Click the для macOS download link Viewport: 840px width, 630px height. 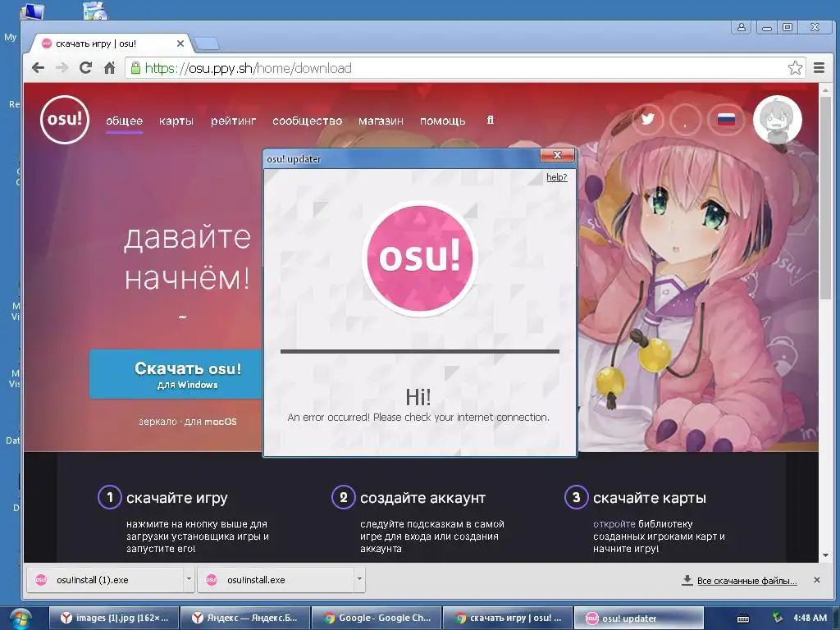click(x=211, y=422)
